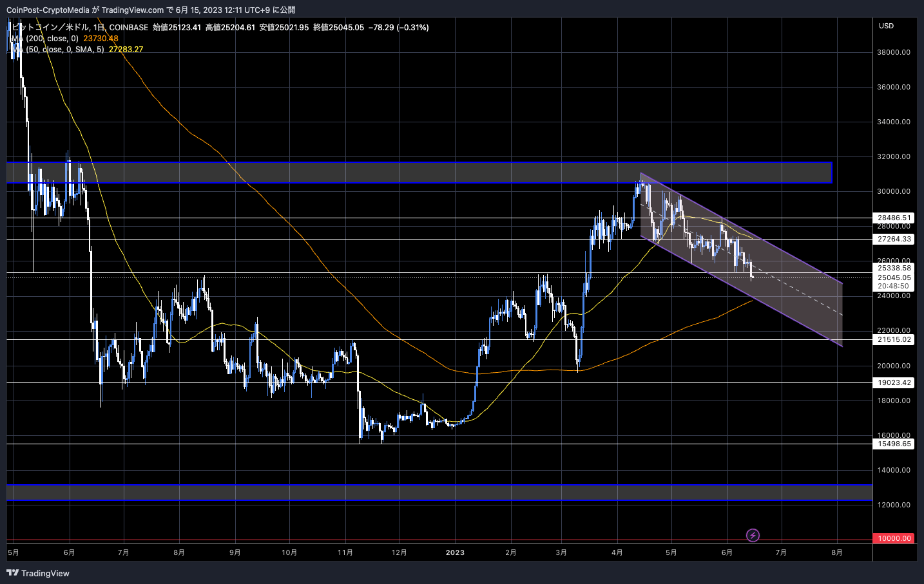Click the 2023 label on the time axis
Screen dimensions: 924x584
pos(455,552)
